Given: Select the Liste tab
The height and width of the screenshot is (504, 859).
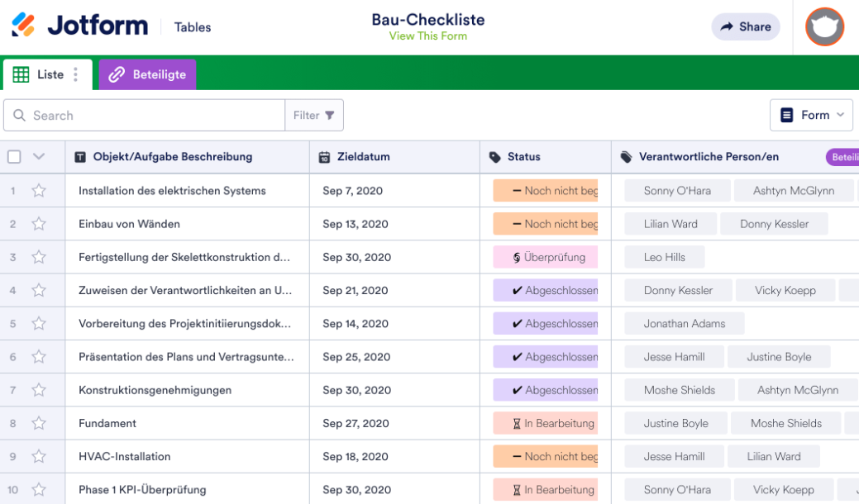Looking at the screenshot, I should [41, 74].
